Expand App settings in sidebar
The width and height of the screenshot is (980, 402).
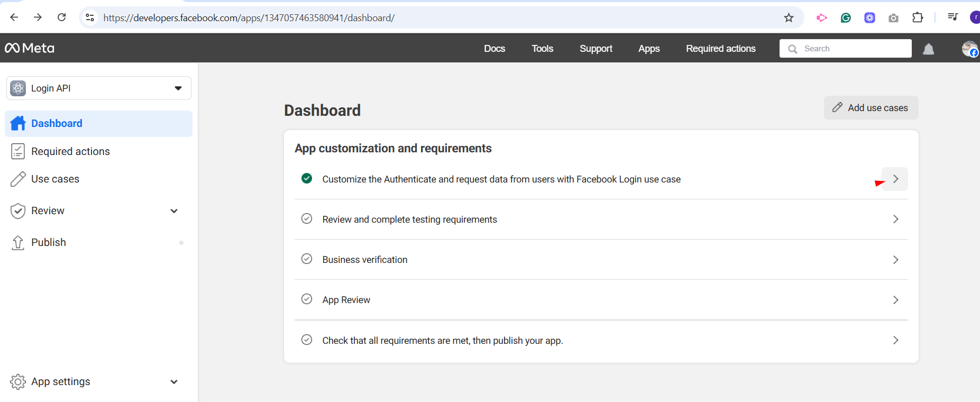[x=173, y=382]
